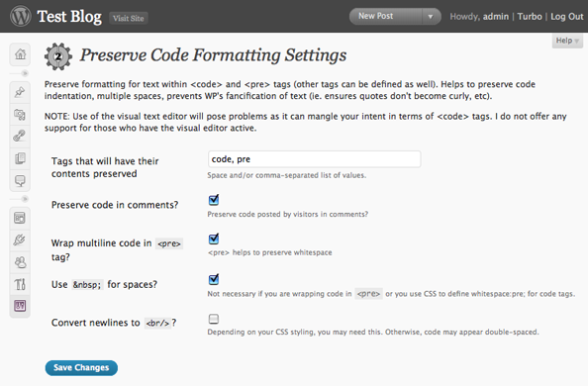Open the Appearance icon in sidebar
588x386 pixels.
click(20, 218)
